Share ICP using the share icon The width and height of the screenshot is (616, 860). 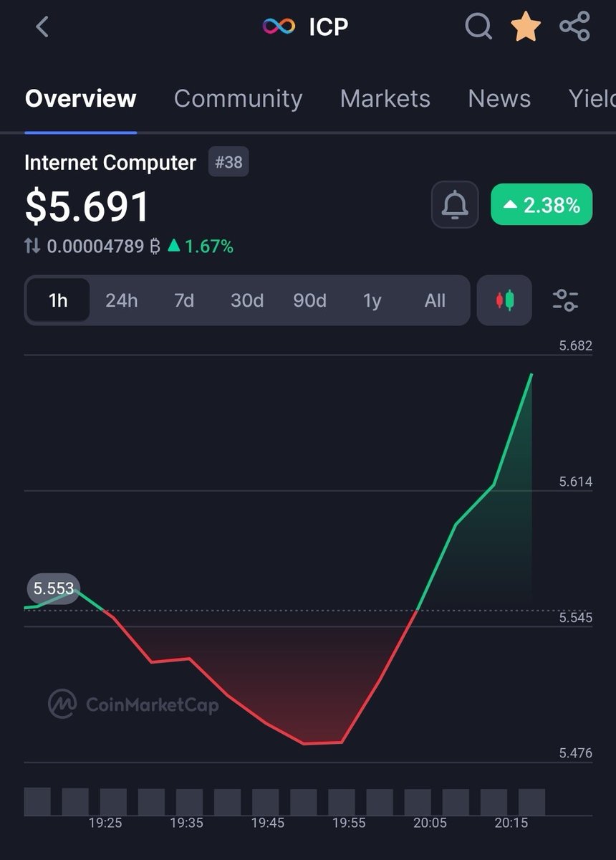(574, 27)
